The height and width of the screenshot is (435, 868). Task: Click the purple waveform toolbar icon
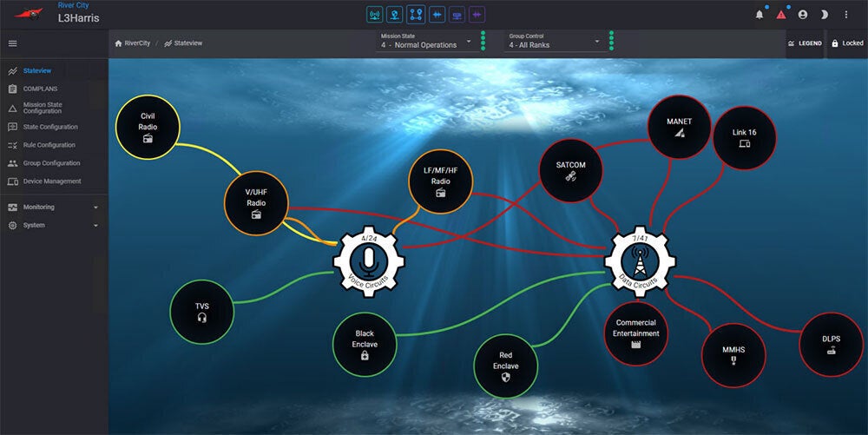(x=477, y=15)
